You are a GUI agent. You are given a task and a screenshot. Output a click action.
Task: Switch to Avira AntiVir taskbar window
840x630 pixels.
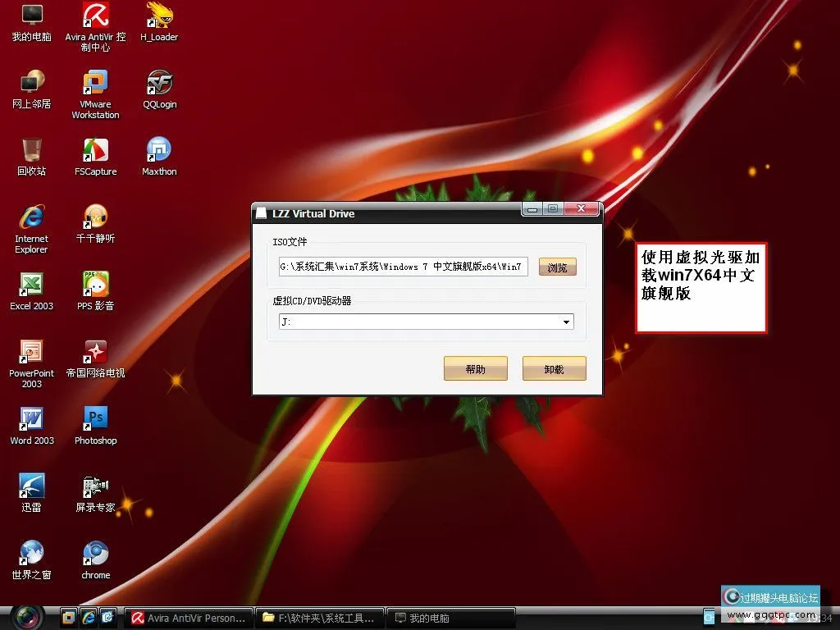[x=189, y=618]
